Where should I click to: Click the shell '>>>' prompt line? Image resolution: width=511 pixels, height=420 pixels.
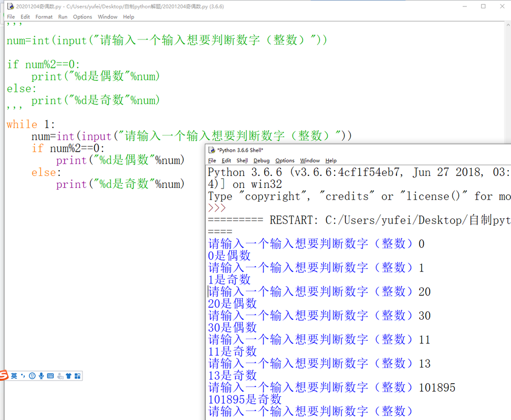click(217, 208)
